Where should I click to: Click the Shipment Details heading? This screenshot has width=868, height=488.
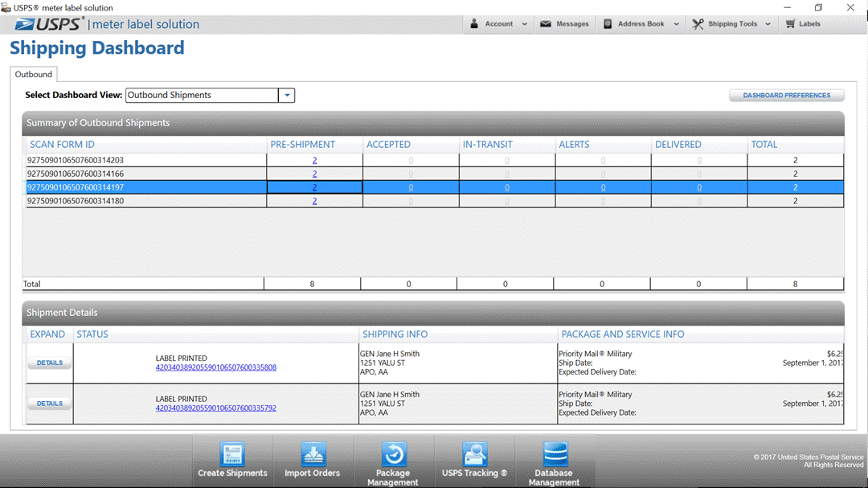(62, 313)
